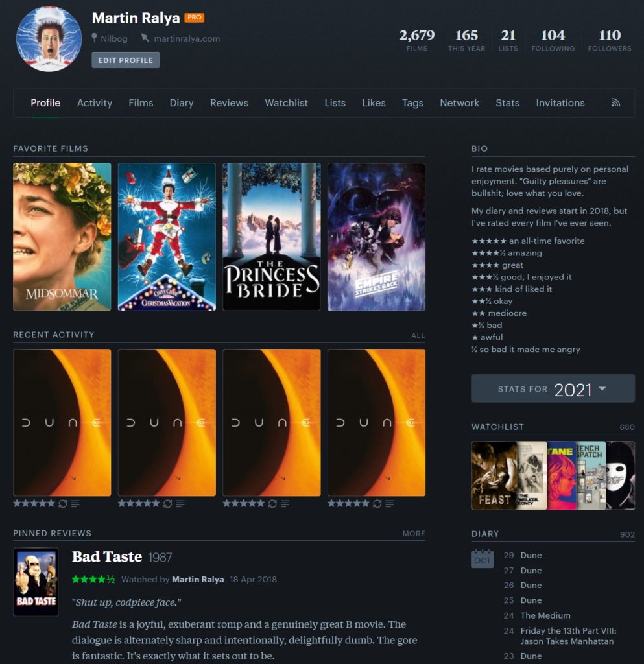The image size is (644, 664).
Task: Click the Favorite Films section heading
Action: pyautogui.click(x=51, y=148)
